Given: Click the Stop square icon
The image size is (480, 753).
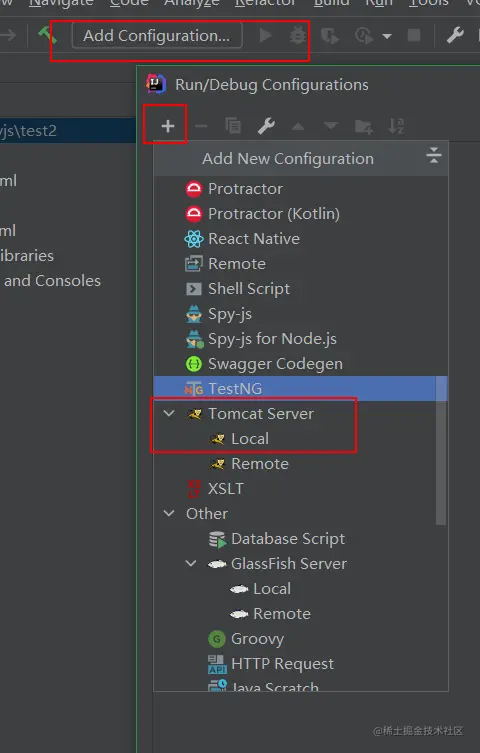Looking at the screenshot, I should click(414, 36).
